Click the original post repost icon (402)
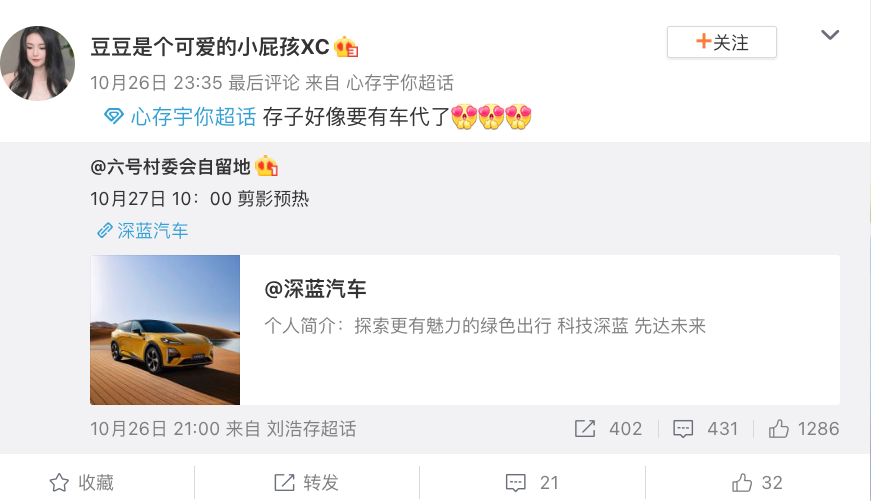Image resolution: width=872 pixels, height=502 pixels. click(585, 429)
